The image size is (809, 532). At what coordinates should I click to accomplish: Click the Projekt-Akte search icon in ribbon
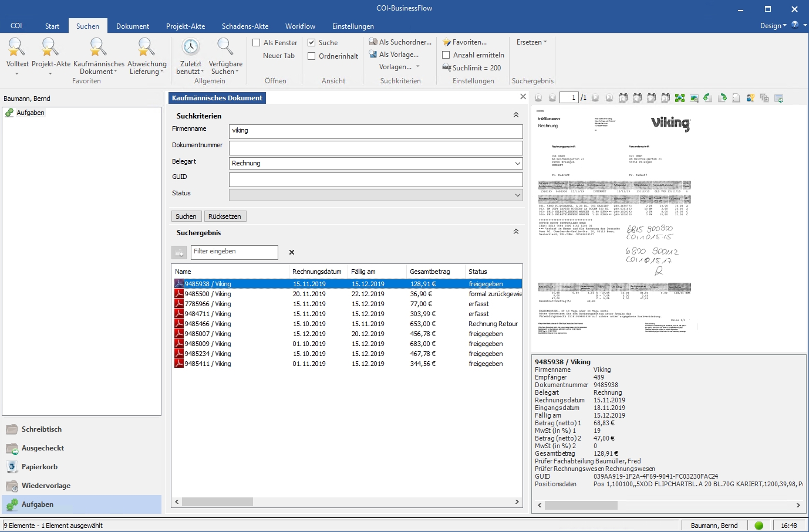[x=50, y=47]
